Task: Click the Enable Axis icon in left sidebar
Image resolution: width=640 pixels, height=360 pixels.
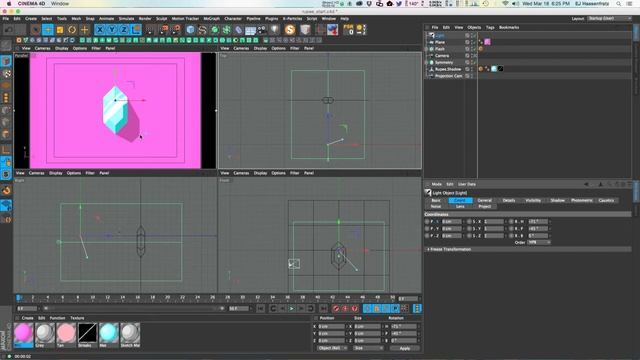Action: point(6,150)
